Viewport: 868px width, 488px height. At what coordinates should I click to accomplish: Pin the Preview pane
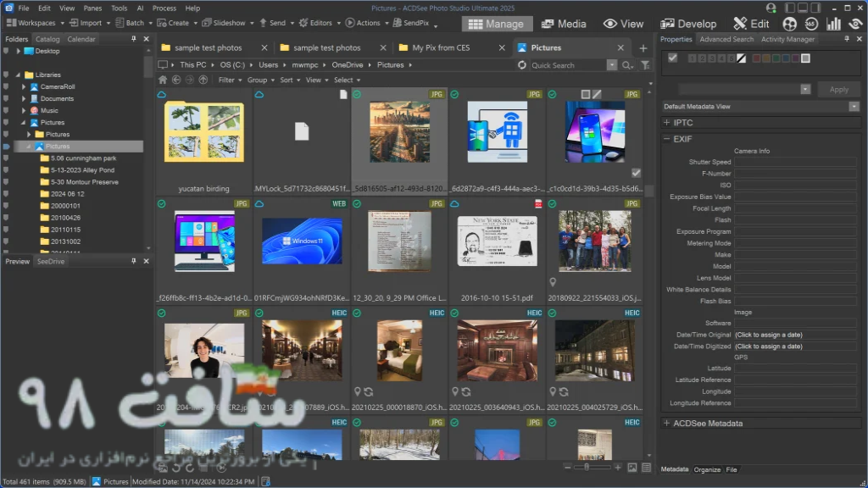coord(133,261)
